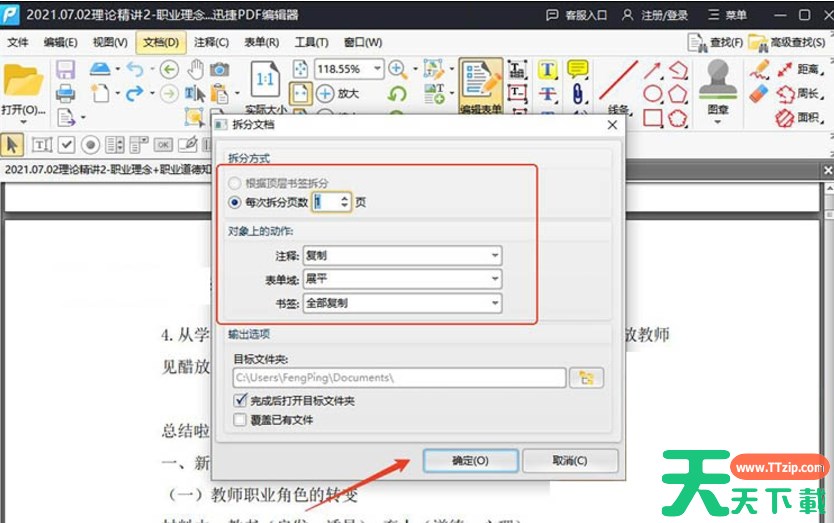Select the Distance (距离) measuring tool
Screen dimensions: 834x523
(x=799, y=70)
